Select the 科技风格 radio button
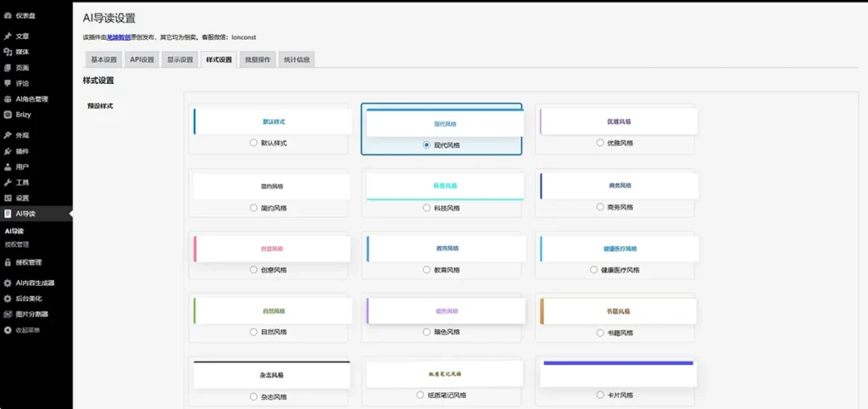 pos(426,207)
